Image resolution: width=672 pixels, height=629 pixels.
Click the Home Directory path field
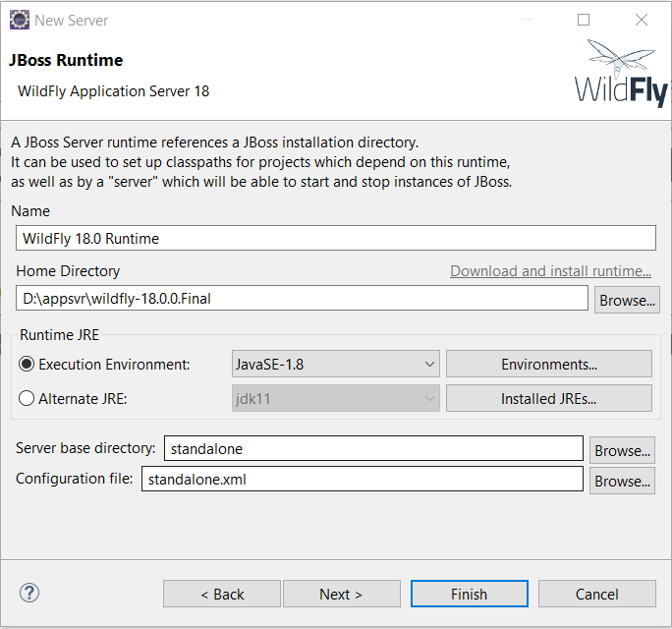pos(302,298)
